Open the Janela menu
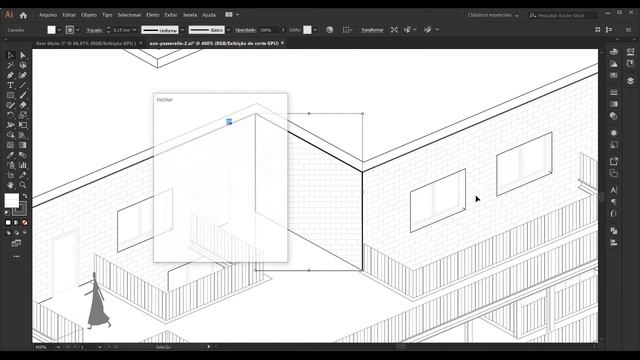 pyautogui.click(x=190, y=15)
